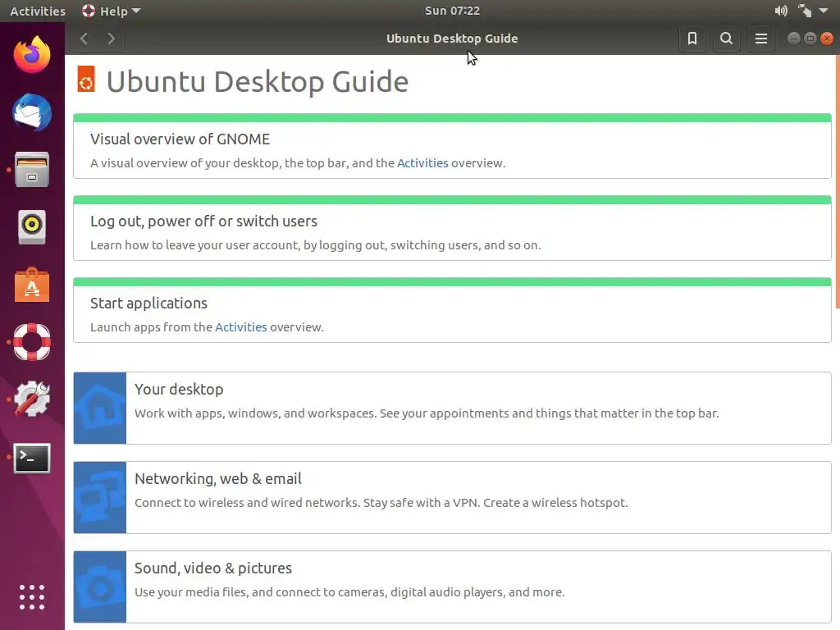This screenshot has height=630, width=840.
Task: Open the clock and calendar showing Sun 07:22
Action: (452, 11)
